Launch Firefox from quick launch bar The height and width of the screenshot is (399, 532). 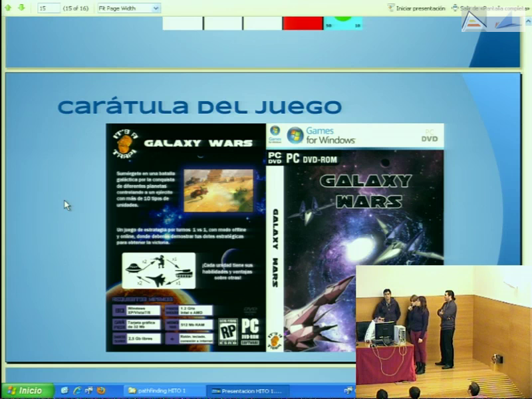[x=101, y=390]
